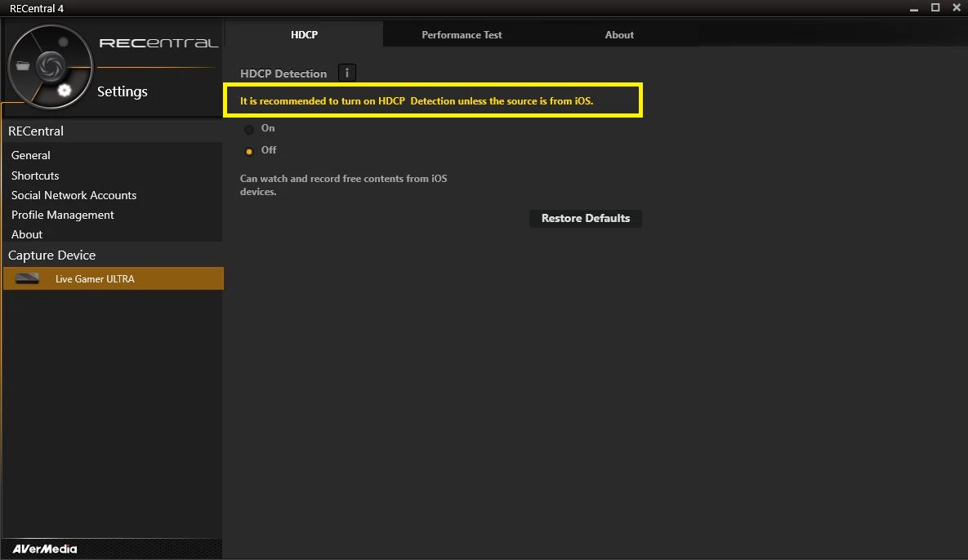Screen dimensions: 968x560
Task: Open the About tab in top bar
Action: click(x=619, y=35)
